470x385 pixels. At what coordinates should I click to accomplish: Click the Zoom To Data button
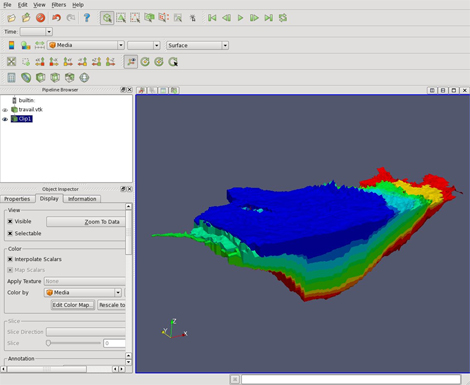coord(86,222)
